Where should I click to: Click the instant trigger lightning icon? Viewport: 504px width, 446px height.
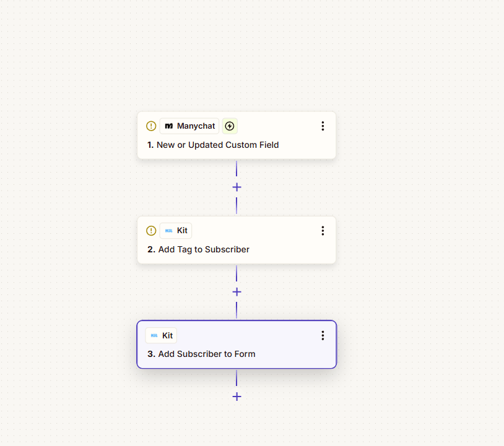pyautogui.click(x=230, y=126)
